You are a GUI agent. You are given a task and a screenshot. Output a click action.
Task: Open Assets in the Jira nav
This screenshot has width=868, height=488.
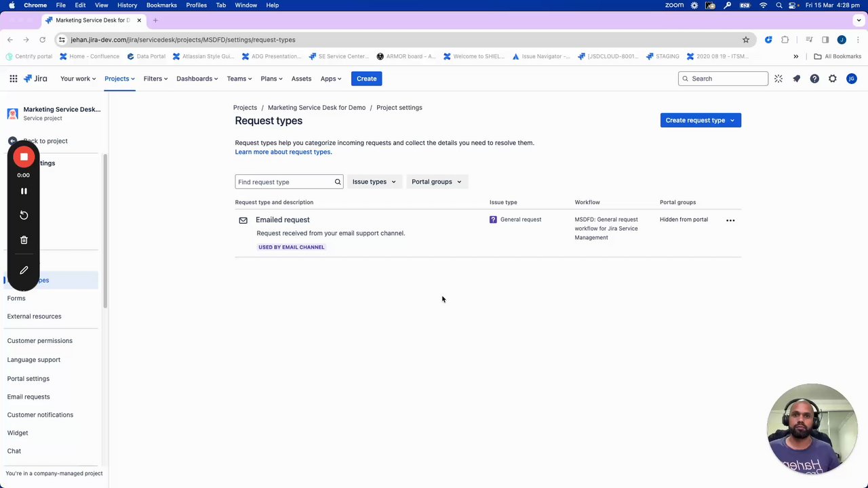pyautogui.click(x=301, y=79)
